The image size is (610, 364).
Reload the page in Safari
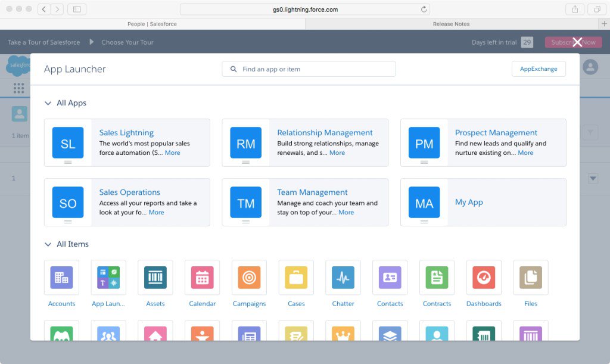point(424,10)
